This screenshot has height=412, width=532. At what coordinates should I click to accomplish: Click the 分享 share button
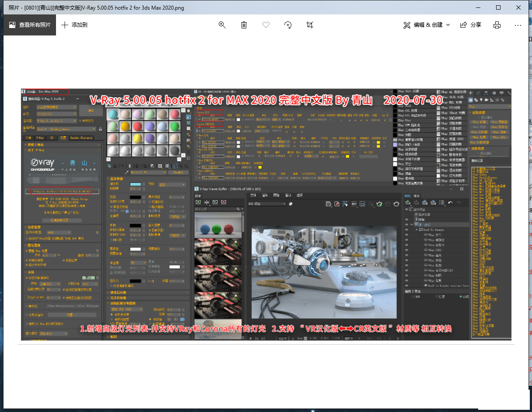[471, 25]
